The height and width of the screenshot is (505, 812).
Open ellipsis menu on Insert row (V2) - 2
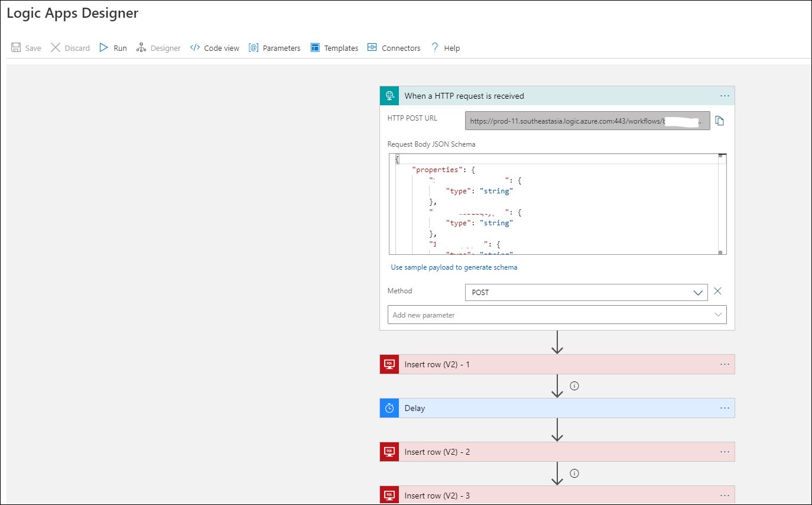click(725, 452)
